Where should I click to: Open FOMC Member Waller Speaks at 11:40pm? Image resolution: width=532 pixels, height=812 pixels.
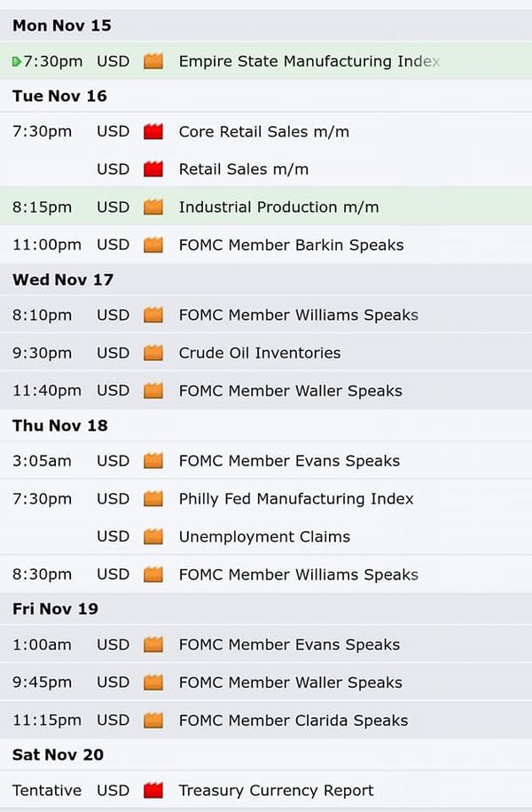(x=266, y=391)
